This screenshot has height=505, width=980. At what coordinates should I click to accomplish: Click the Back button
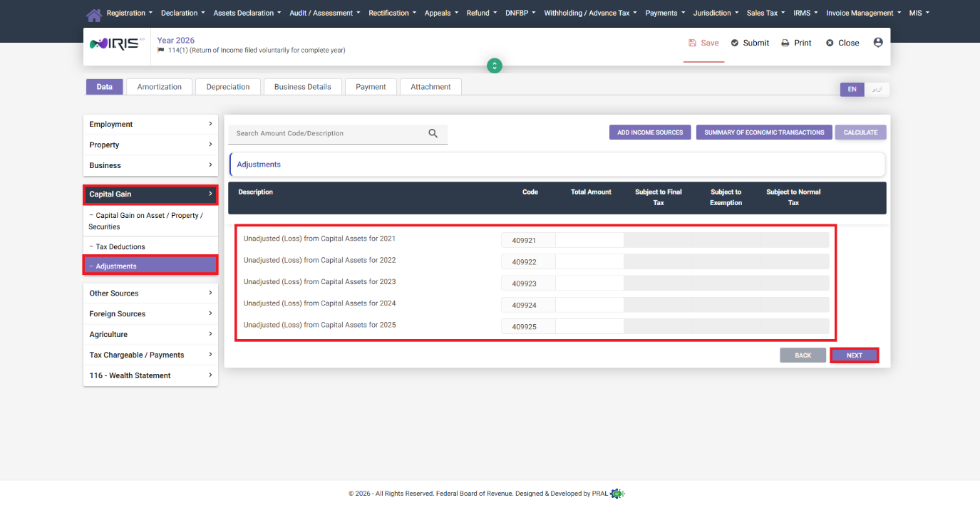803,355
